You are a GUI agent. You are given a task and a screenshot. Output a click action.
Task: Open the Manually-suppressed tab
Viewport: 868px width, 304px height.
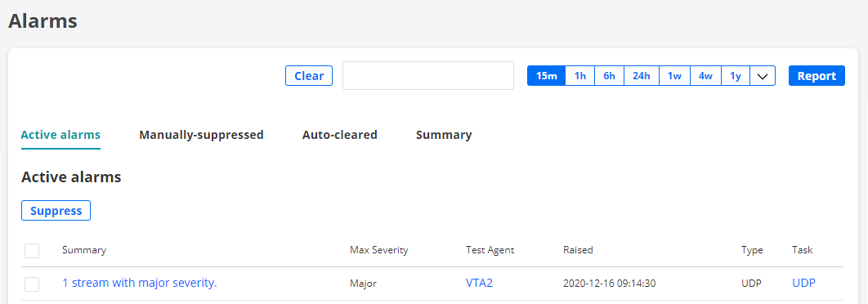tap(202, 135)
